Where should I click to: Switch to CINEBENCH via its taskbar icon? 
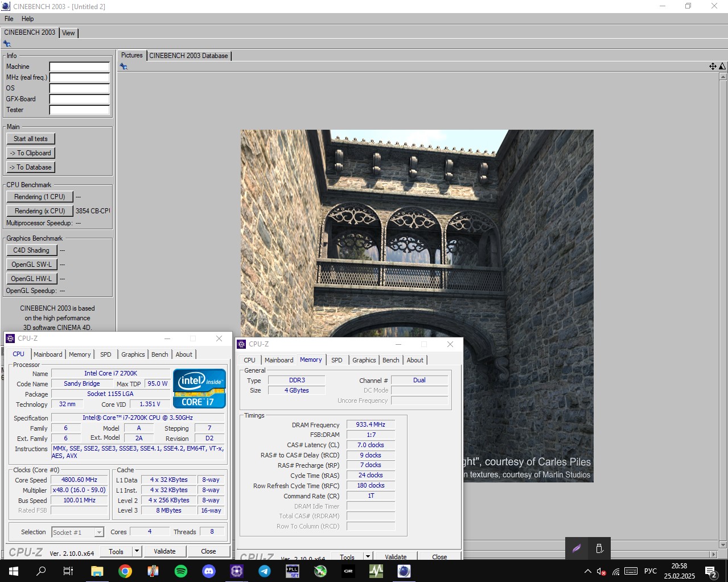tap(404, 571)
